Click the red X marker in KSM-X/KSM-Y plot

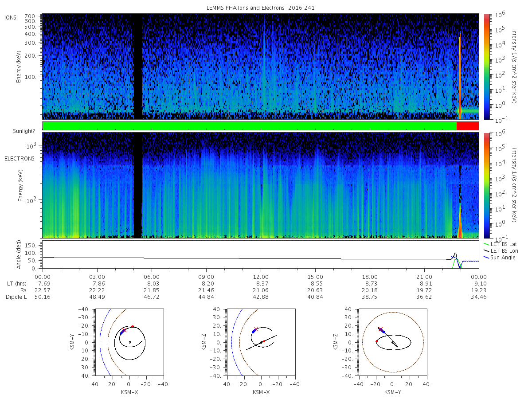click(124, 330)
